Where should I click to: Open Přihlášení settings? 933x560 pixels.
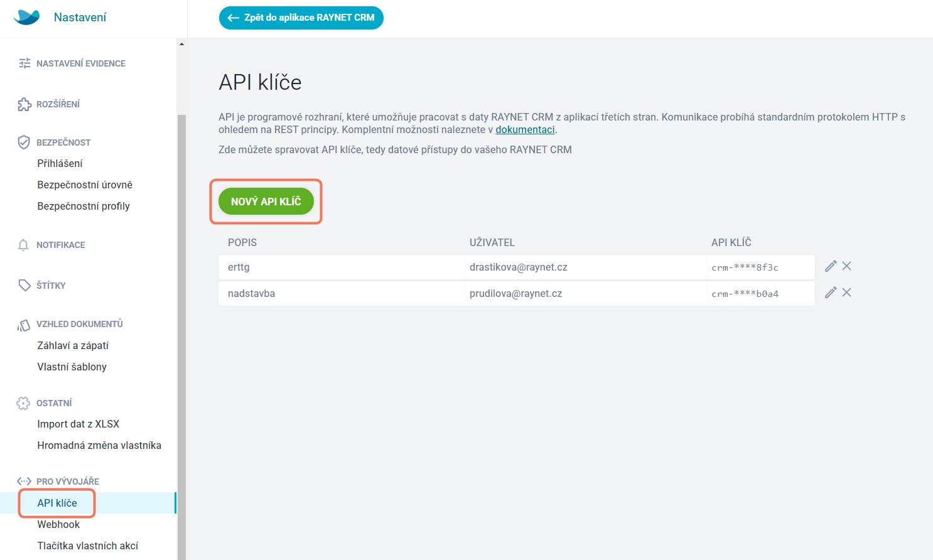tap(60, 164)
